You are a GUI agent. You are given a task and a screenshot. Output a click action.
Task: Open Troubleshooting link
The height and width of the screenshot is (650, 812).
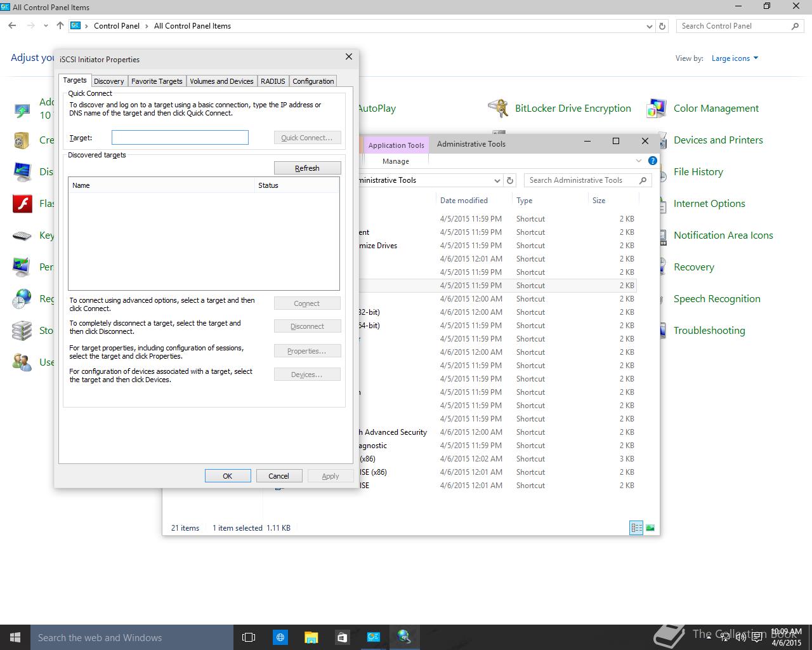[709, 331]
